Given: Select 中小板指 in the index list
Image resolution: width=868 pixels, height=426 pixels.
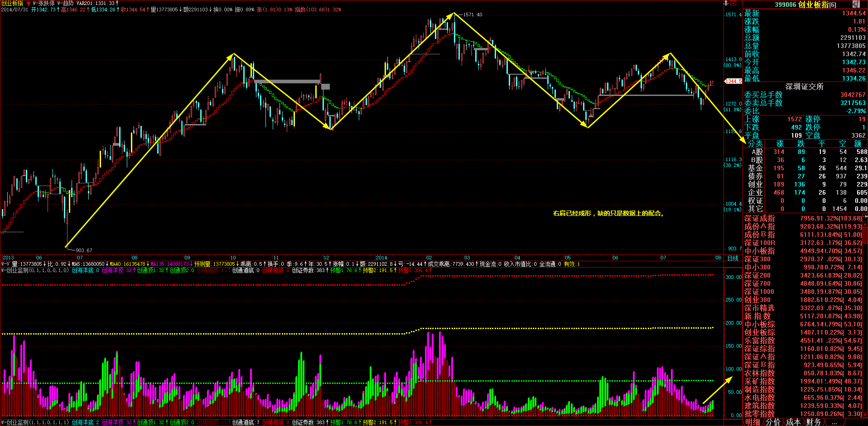Looking at the screenshot, I should [759, 251].
